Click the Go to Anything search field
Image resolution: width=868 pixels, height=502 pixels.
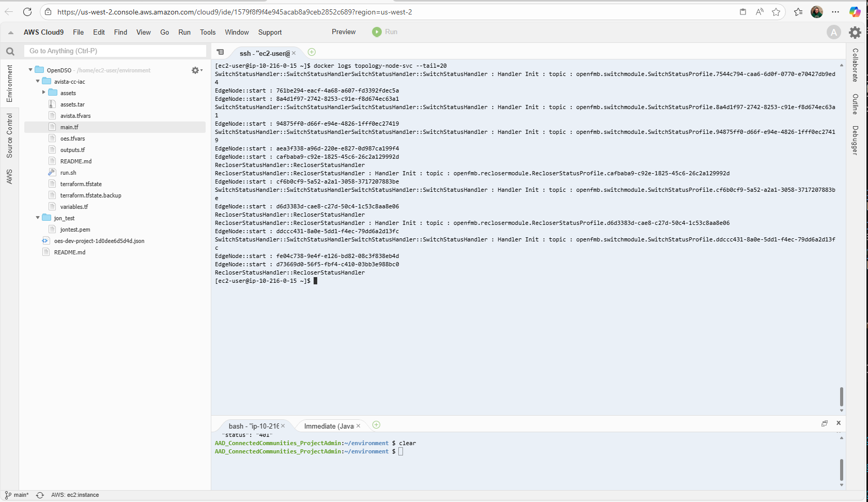pos(115,51)
